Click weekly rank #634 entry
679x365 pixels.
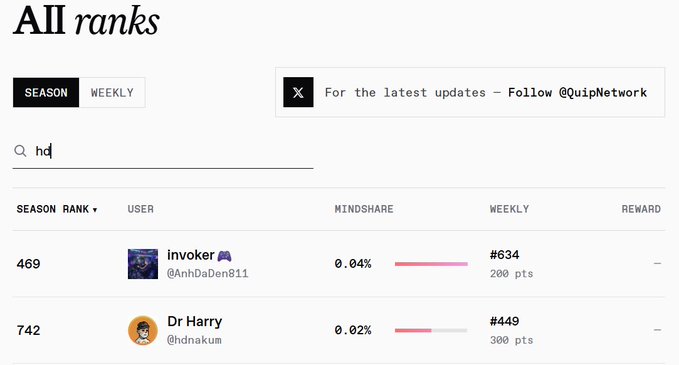pos(504,255)
